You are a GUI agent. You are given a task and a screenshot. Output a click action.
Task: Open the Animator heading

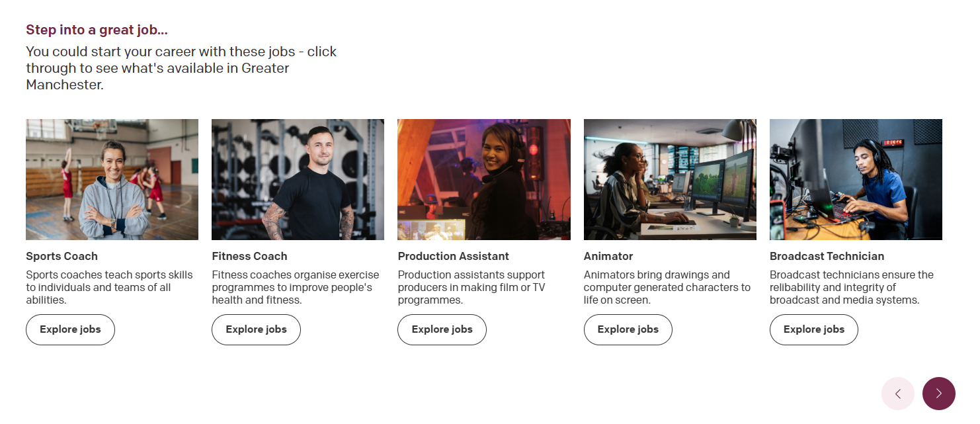point(608,256)
